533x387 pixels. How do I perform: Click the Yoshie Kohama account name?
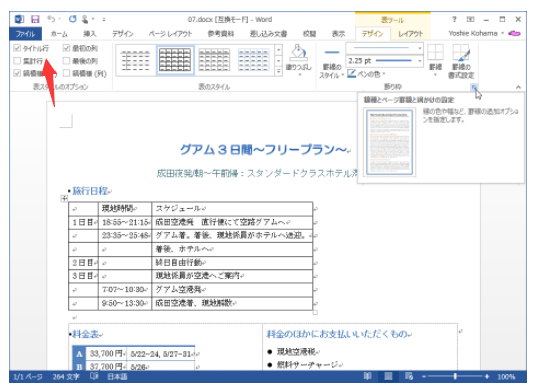point(473,33)
